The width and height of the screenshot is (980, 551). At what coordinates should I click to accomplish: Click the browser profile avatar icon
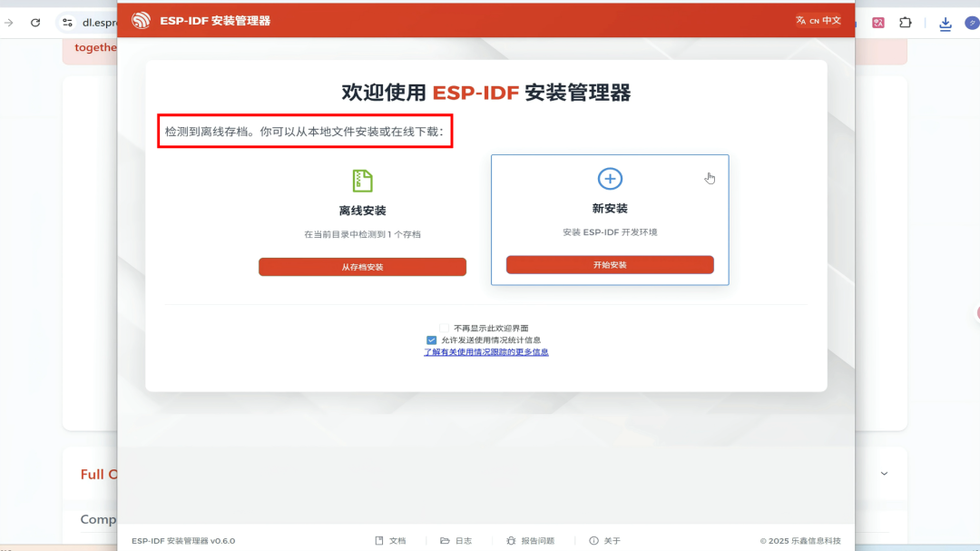[972, 23]
